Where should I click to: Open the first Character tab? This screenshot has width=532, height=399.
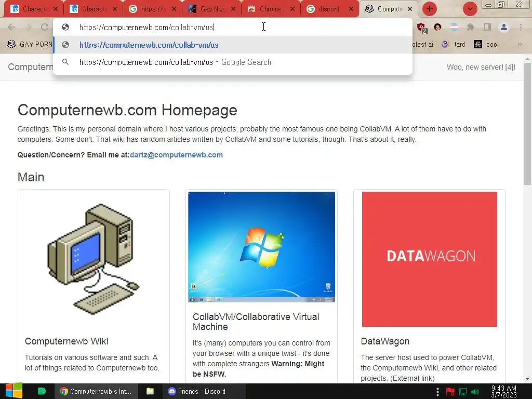click(x=33, y=9)
